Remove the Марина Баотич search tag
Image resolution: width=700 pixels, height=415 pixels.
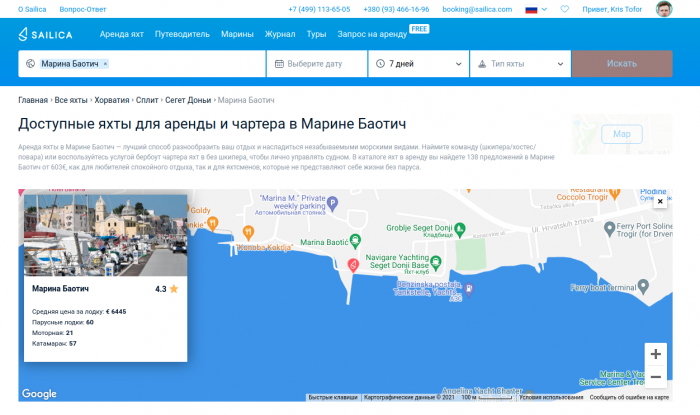coord(105,64)
